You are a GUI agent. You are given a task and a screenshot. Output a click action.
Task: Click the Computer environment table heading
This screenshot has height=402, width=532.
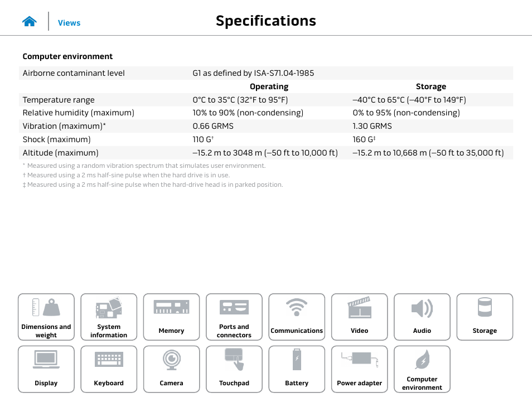[67, 56]
